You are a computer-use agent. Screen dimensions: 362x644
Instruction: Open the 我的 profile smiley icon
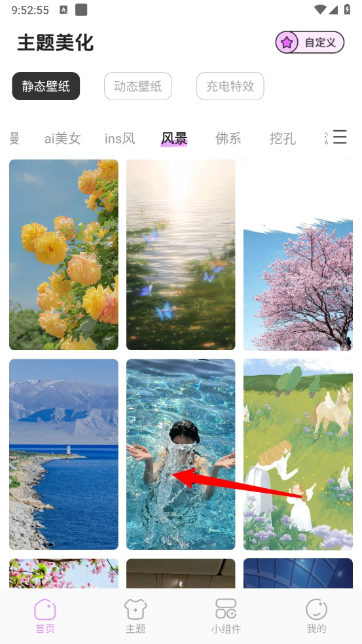pos(316,609)
